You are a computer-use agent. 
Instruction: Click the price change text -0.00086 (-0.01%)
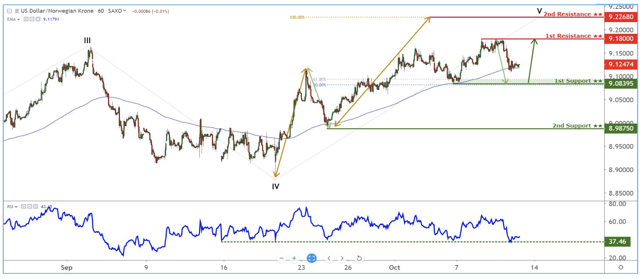tap(151, 11)
